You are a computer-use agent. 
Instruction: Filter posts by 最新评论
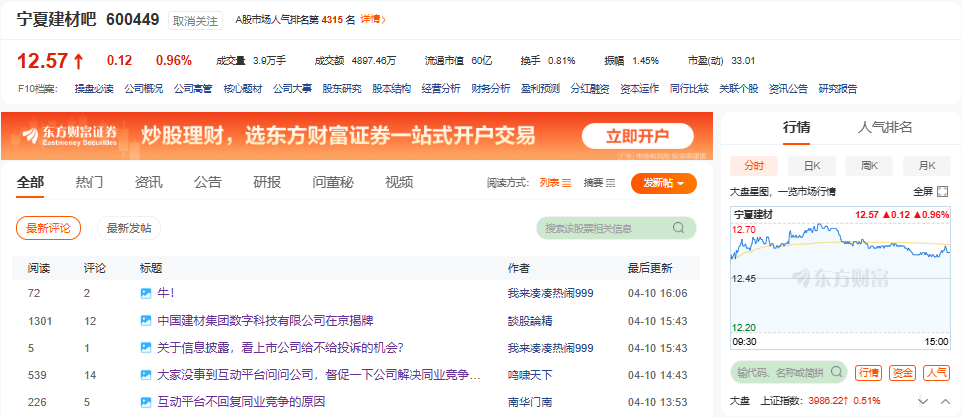pos(48,228)
